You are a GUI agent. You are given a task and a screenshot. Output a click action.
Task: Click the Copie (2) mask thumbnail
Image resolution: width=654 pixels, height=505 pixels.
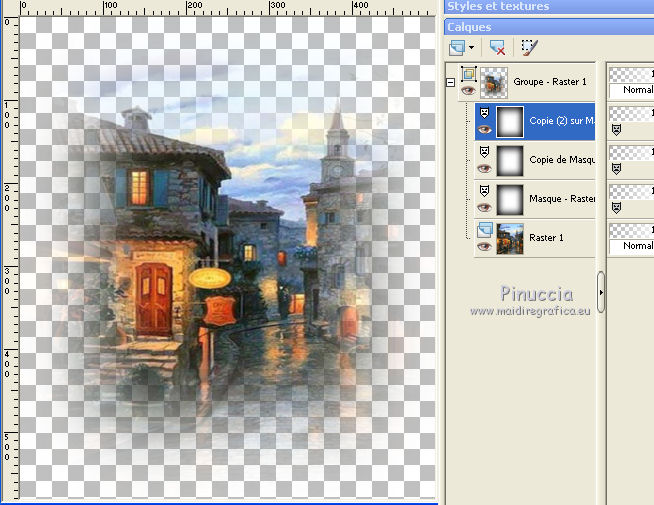click(x=510, y=122)
